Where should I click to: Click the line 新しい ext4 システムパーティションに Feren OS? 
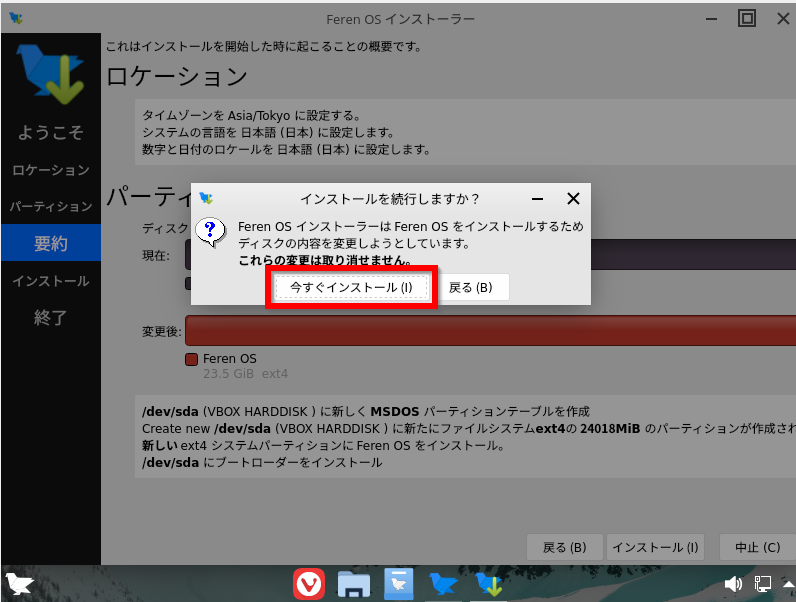(x=323, y=446)
